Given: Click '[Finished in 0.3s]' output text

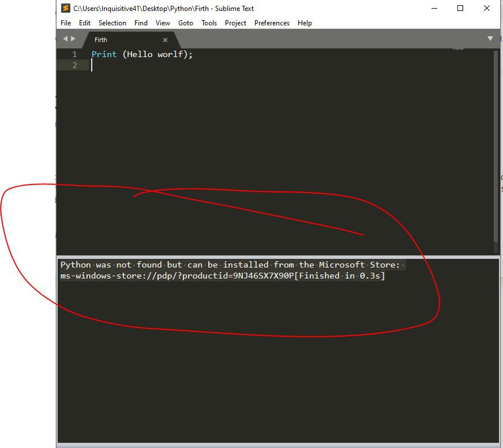Looking at the screenshot, I should [339, 276].
